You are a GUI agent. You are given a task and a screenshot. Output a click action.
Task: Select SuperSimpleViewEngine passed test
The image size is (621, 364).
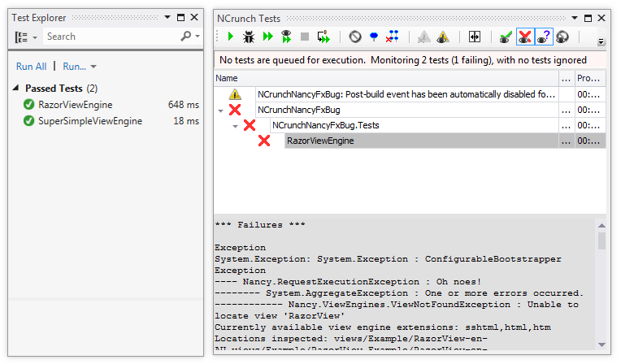[90, 121]
